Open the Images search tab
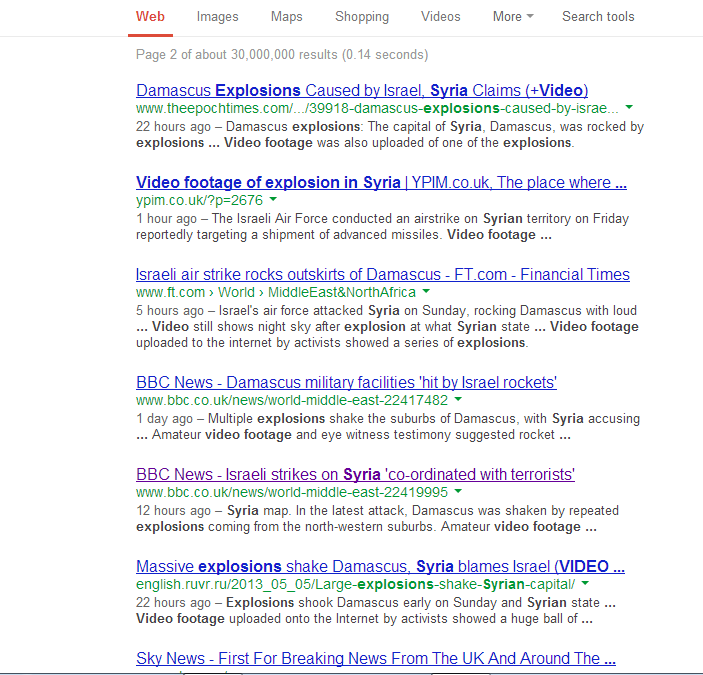Image resolution: width=703 pixels, height=675 pixels. pyautogui.click(x=217, y=17)
